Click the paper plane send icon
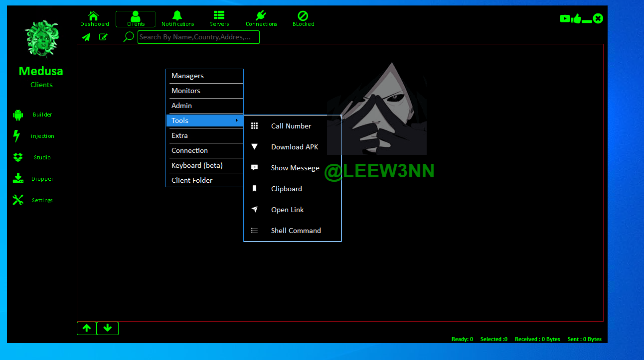This screenshot has width=644, height=360. tap(86, 37)
